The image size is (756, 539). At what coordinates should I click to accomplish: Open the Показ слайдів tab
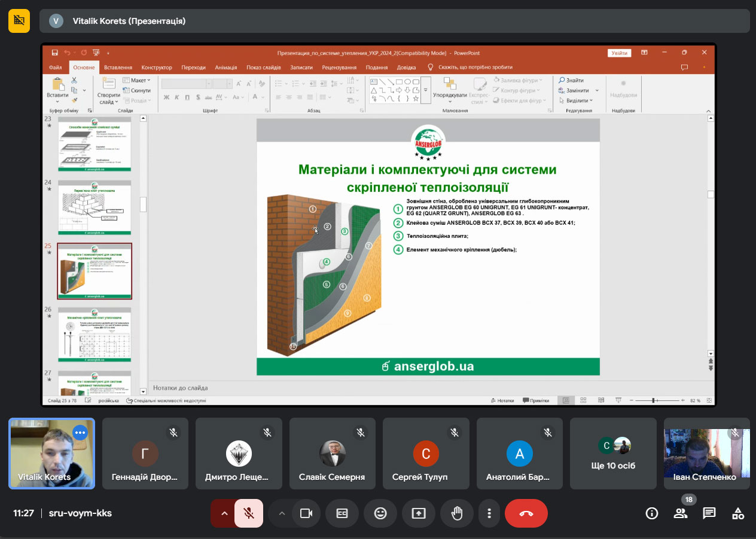tap(264, 68)
